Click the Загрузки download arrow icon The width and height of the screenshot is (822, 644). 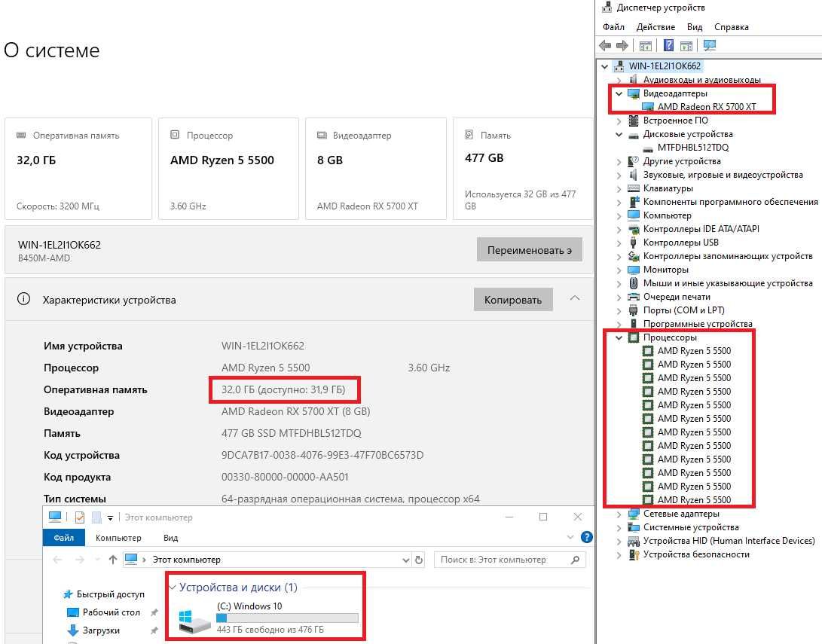pos(72,630)
